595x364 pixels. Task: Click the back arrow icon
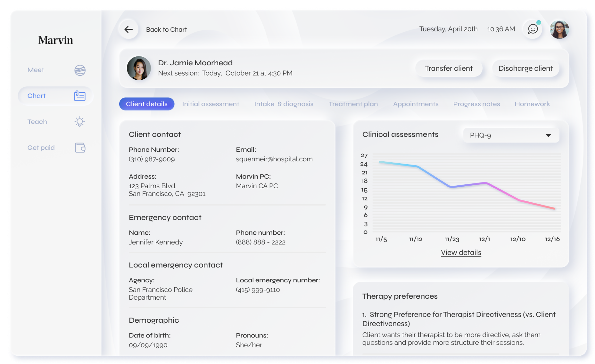pyautogui.click(x=128, y=29)
